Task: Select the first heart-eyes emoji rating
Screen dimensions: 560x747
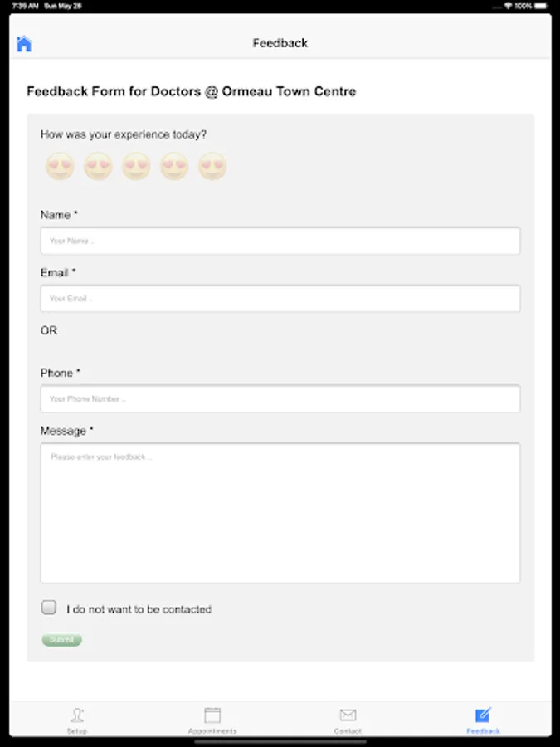Action: (x=60, y=167)
